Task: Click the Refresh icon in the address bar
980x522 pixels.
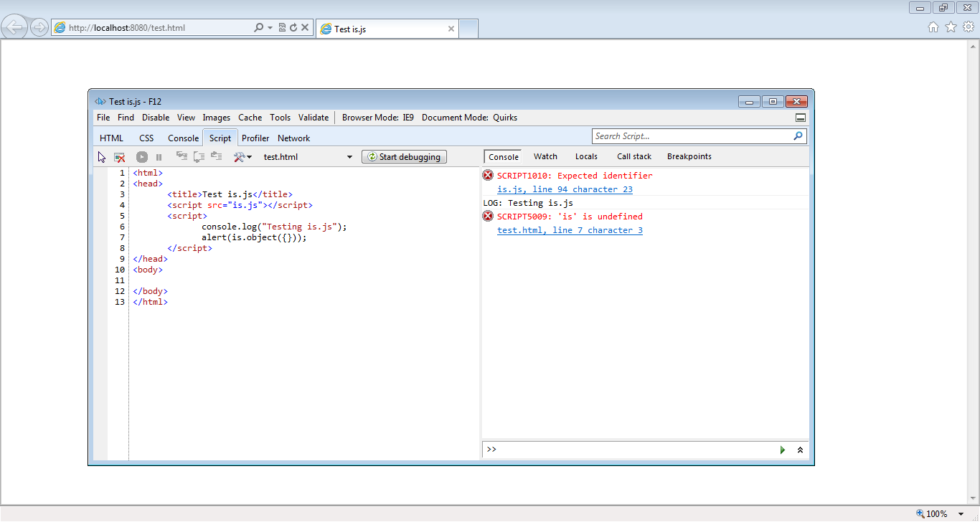Action: (293, 27)
